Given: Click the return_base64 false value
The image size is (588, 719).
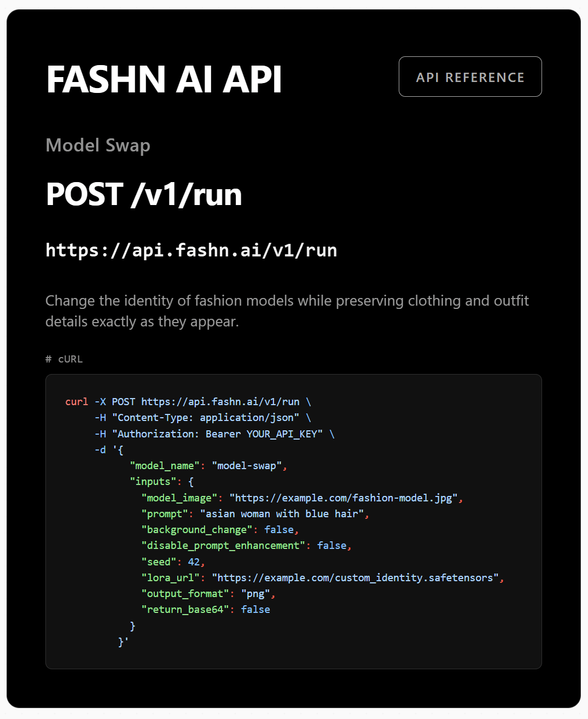Looking at the screenshot, I should 255,610.
